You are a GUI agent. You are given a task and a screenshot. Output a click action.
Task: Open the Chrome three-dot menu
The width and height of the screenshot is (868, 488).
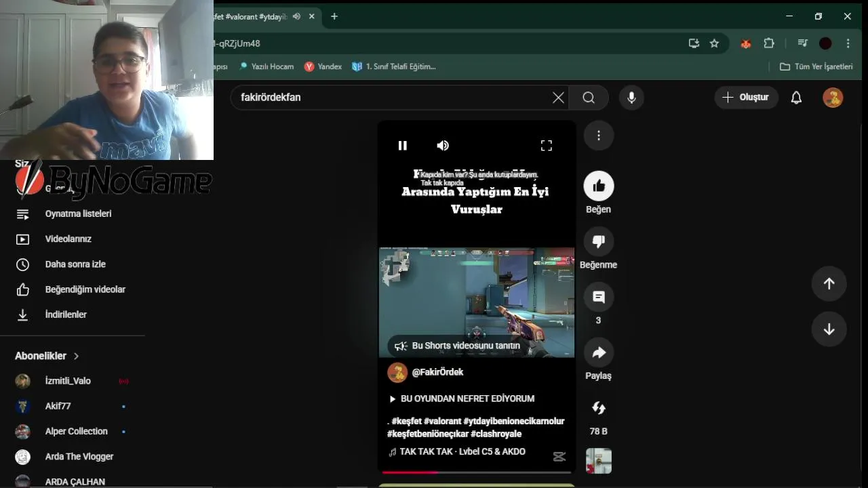coord(848,43)
